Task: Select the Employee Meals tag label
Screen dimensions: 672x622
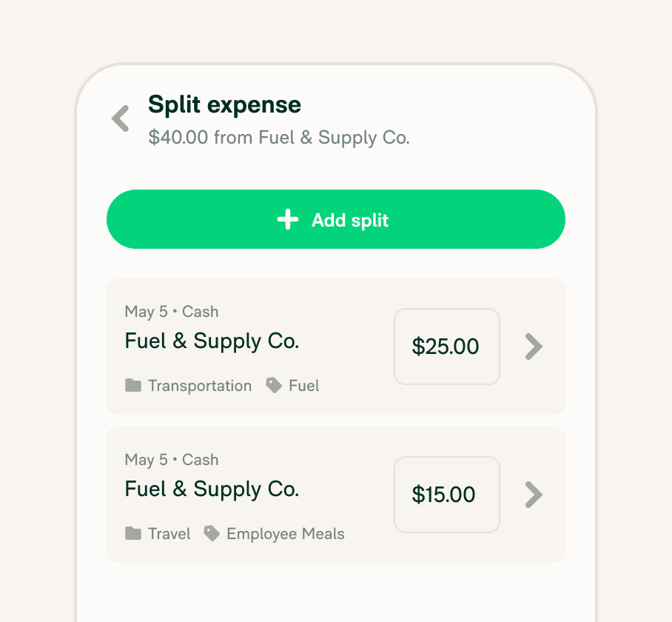Action: coord(286,534)
